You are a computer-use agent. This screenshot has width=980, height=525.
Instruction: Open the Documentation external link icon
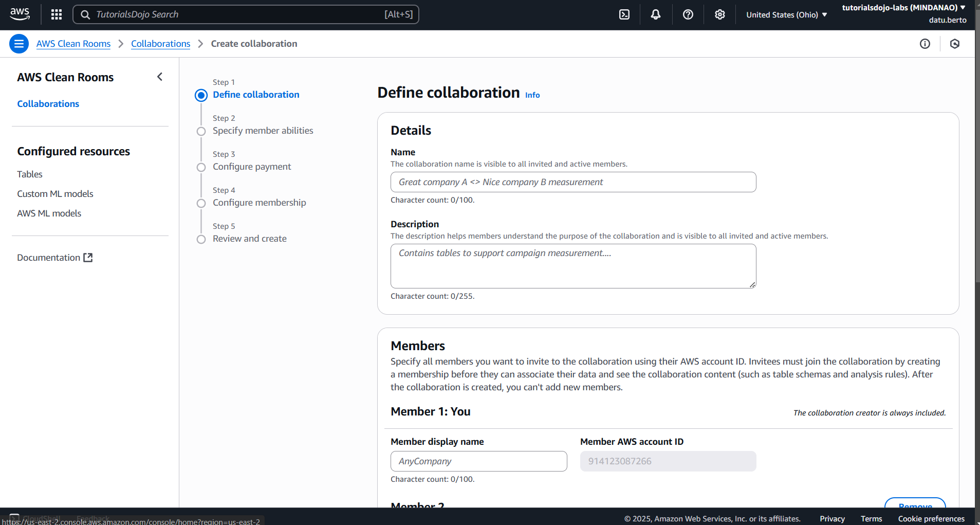click(88, 258)
